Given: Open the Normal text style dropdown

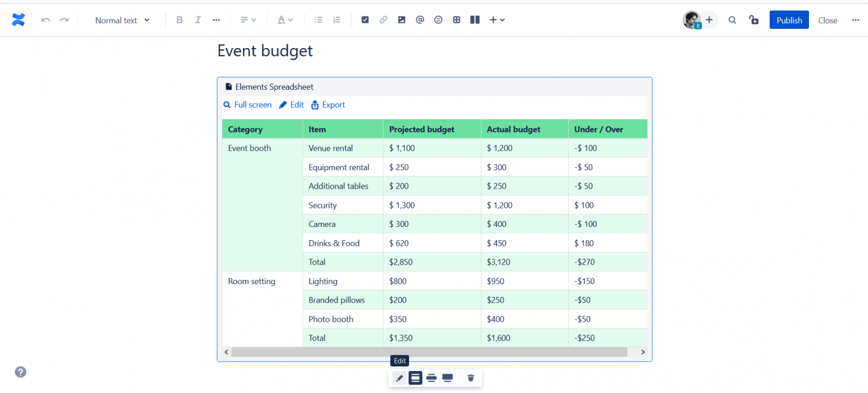Looking at the screenshot, I should coord(122,20).
